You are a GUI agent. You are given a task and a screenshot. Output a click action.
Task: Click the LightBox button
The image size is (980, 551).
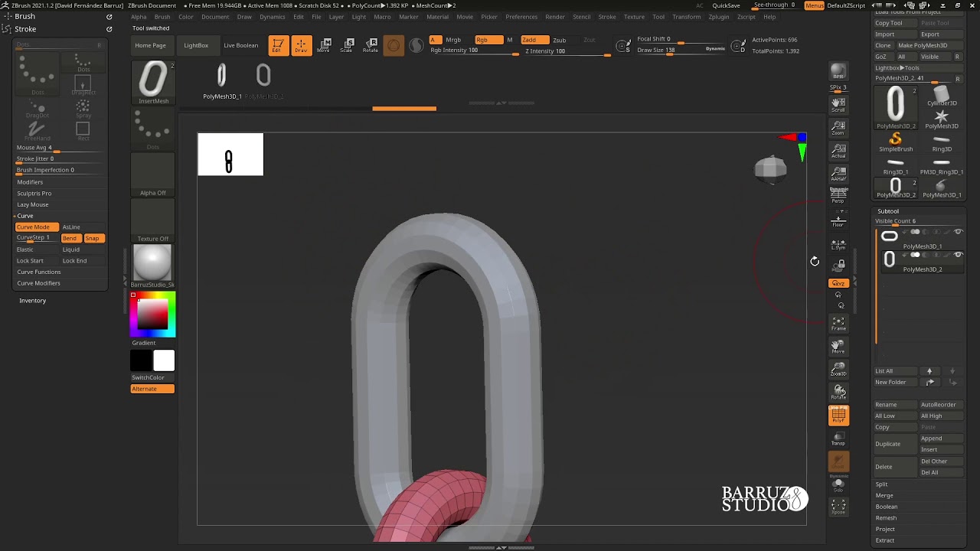tap(196, 45)
